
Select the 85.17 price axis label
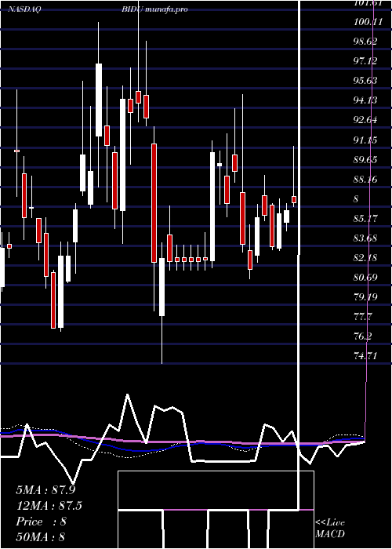tap(365, 219)
